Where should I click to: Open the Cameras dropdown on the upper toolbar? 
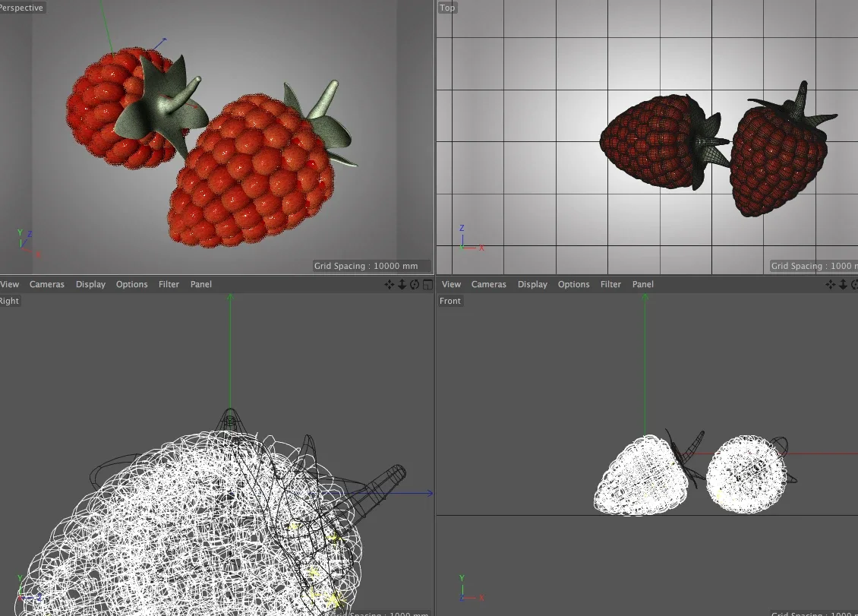click(46, 284)
